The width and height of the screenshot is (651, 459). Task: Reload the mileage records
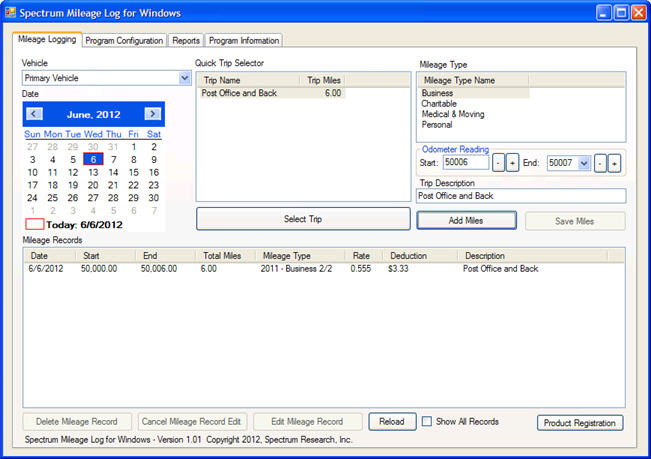pos(391,422)
